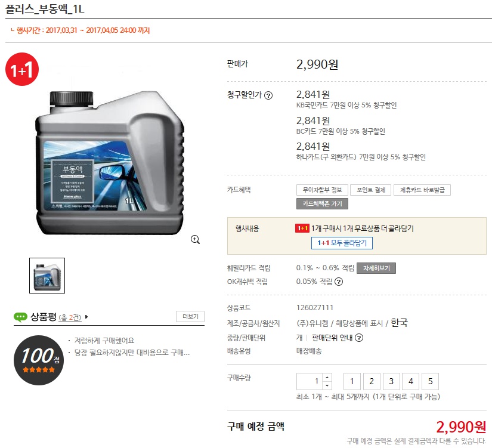Open 더보기 for product reviews

(190, 316)
